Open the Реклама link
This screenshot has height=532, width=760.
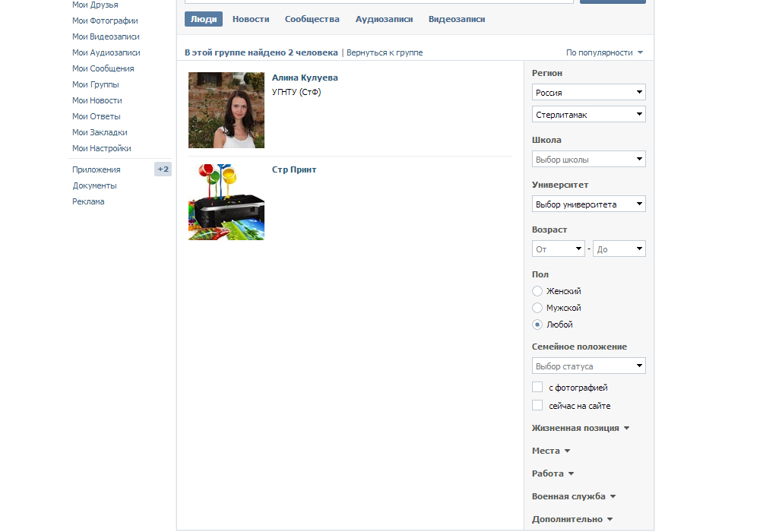88,201
